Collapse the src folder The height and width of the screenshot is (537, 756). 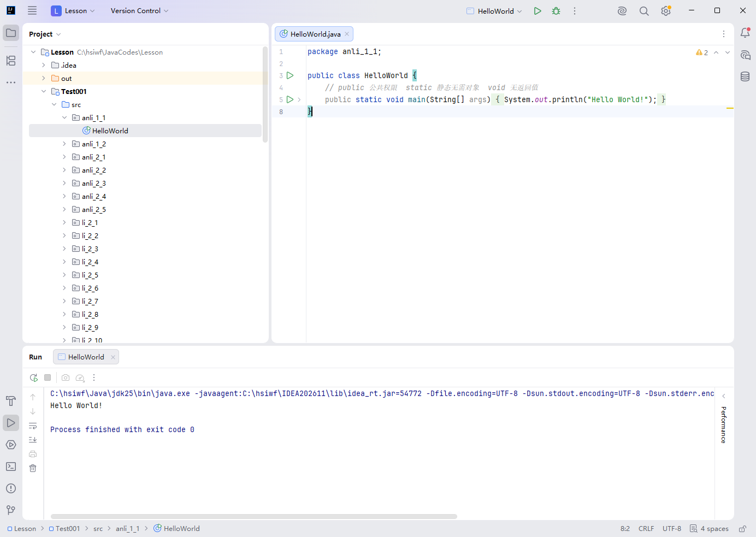click(x=54, y=104)
